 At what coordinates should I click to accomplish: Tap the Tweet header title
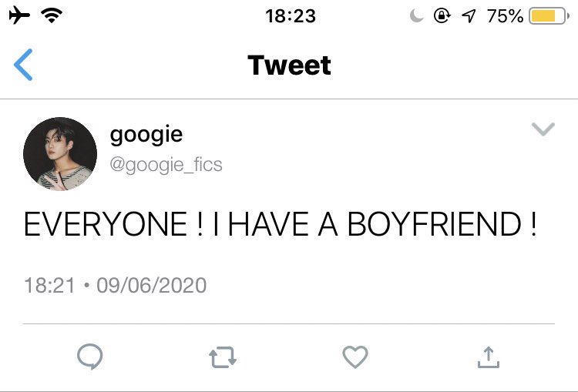click(x=289, y=65)
